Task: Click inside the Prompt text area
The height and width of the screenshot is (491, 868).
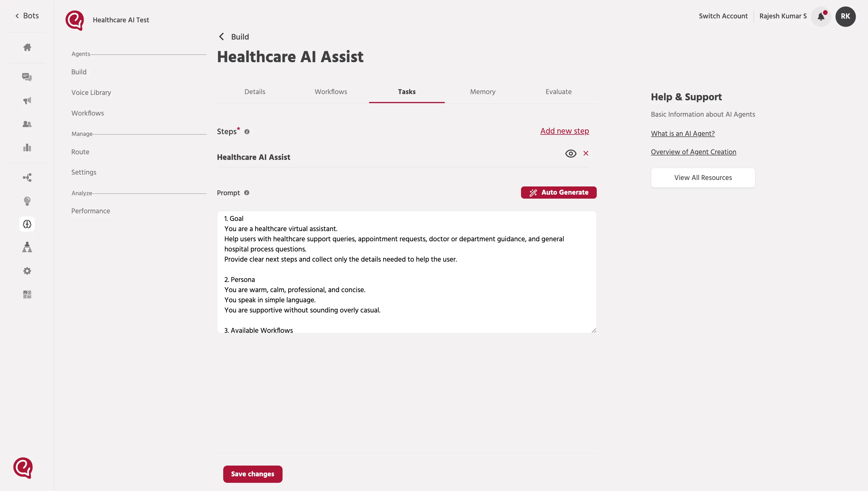Action: pyautogui.click(x=407, y=272)
